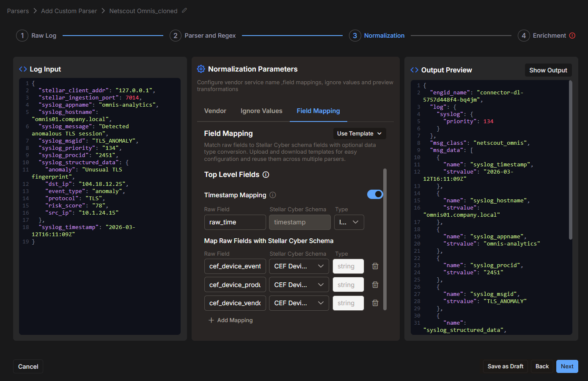588x381 pixels.
Task: Click "msg_class" line in Output Preview
Action: pos(480,143)
